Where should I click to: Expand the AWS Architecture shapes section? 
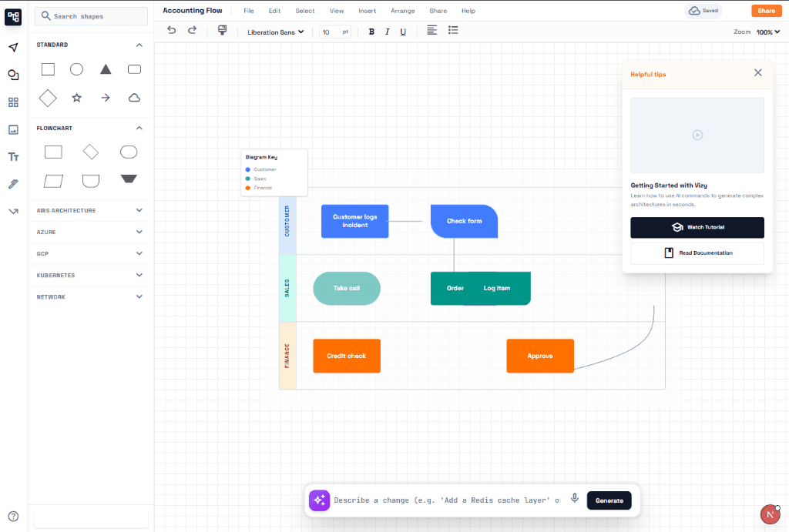[x=91, y=210]
